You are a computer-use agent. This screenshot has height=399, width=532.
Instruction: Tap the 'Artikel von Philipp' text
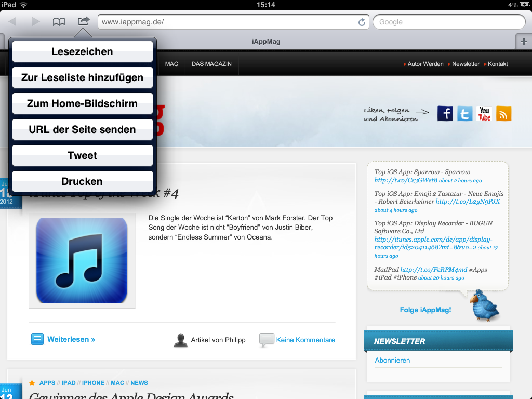218,340
